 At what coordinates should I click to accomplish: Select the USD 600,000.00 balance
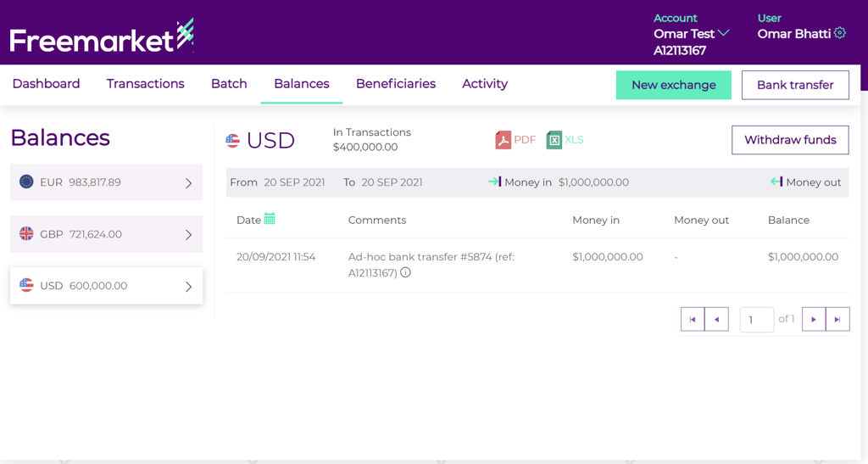pyautogui.click(x=106, y=286)
